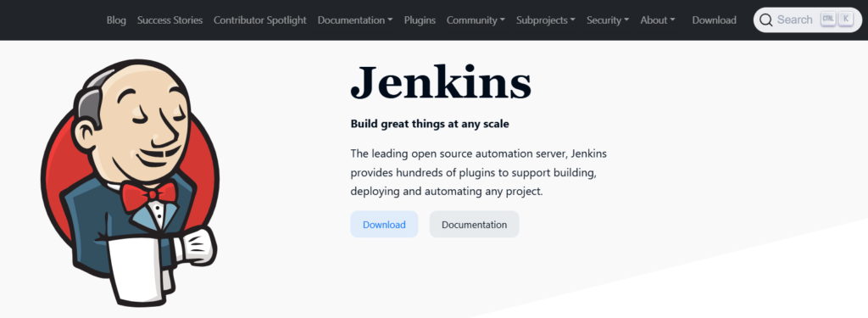Click the Search input box

[x=808, y=20]
